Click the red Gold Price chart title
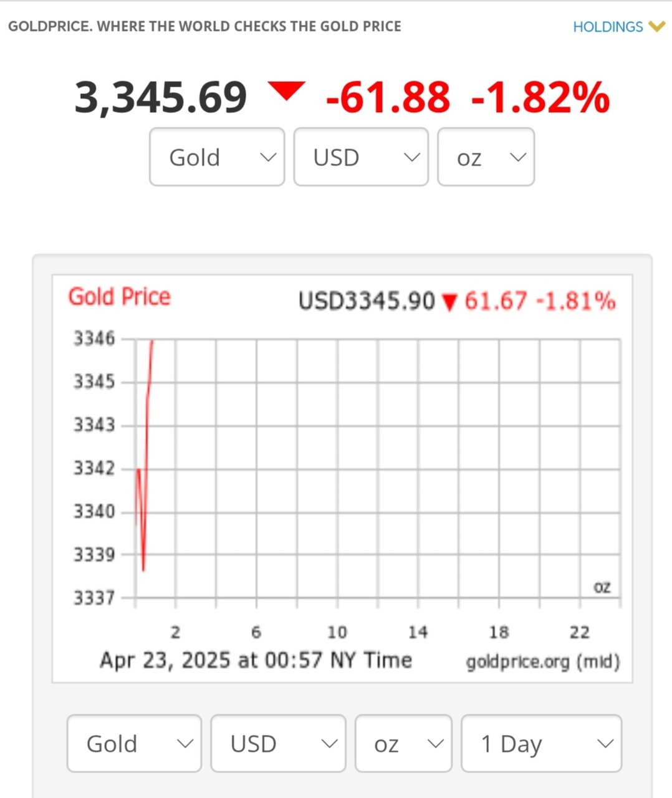The image size is (672, 798). [x=119, y=297]
